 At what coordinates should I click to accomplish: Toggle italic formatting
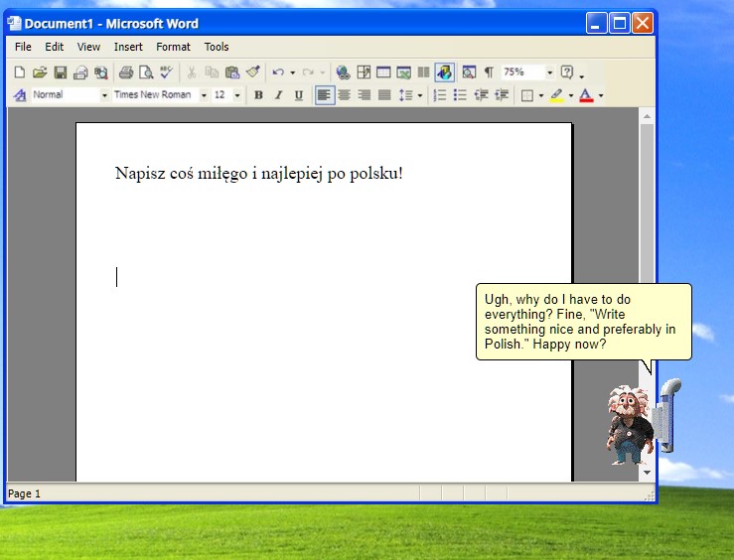coord(278,95)
